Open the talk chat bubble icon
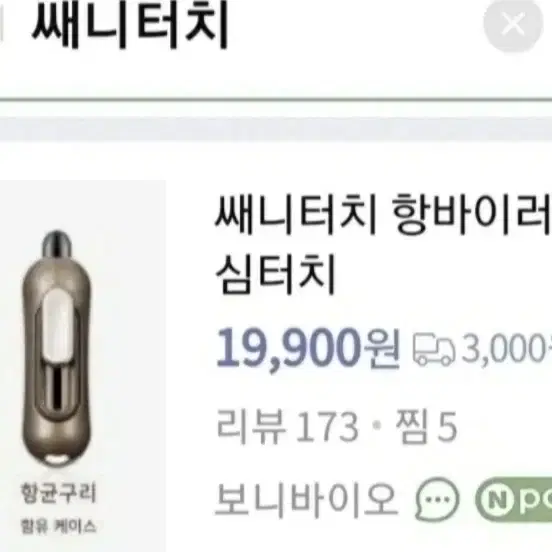The height and width of the screenshot is (552, 552). [437, 500]
